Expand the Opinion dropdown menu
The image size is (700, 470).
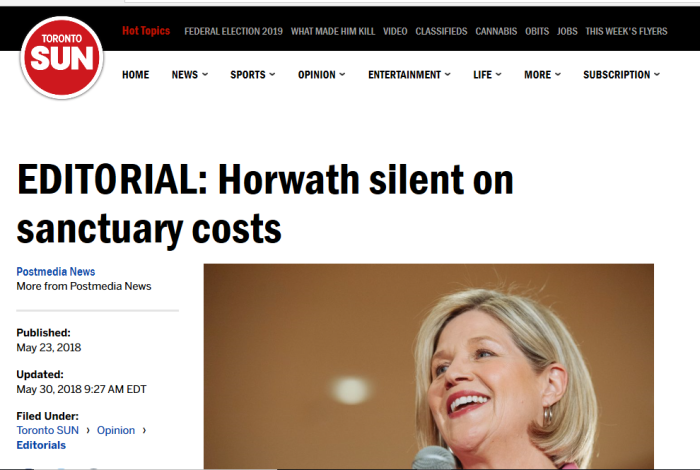(321, 75)
